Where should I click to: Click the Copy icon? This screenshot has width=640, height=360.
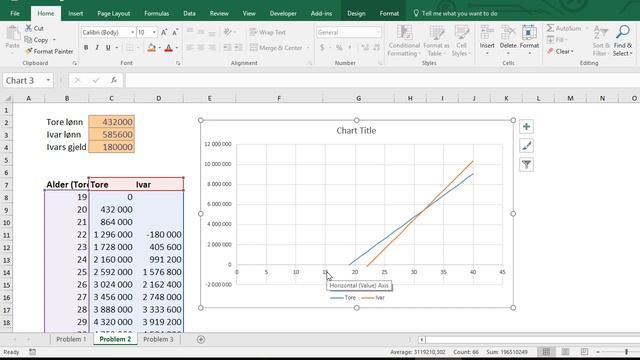click(x=28, y=40)
